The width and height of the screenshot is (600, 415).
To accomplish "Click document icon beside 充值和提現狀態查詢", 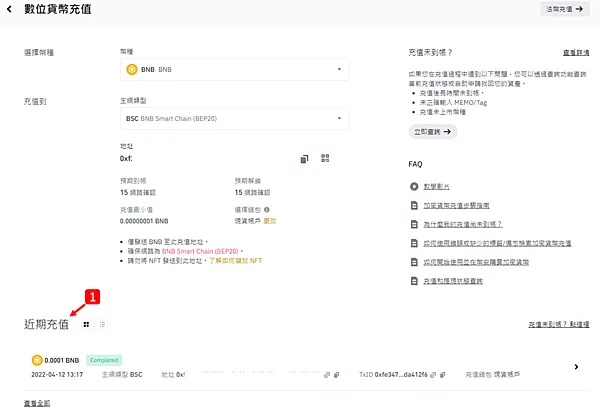I will tap(414, 281).
